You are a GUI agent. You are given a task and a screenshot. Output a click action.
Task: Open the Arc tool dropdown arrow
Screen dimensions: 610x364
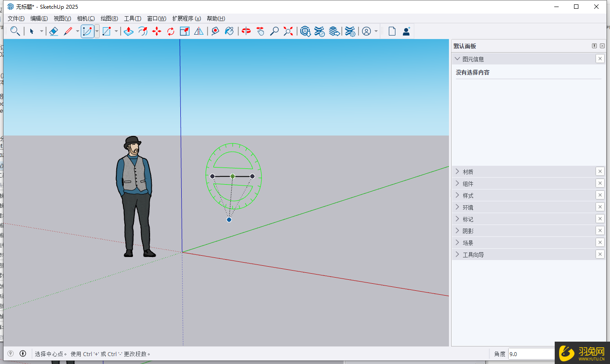point(97,31)
